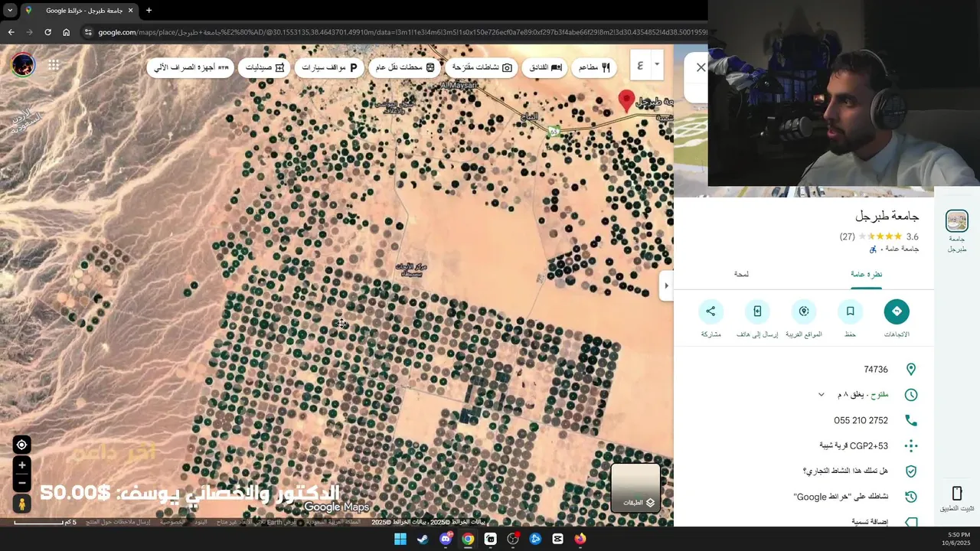This screenshot has width=980, height=551.
Task: Filter by Transit stations (محطات نقل عام) chip
Action: pos(405,67)
